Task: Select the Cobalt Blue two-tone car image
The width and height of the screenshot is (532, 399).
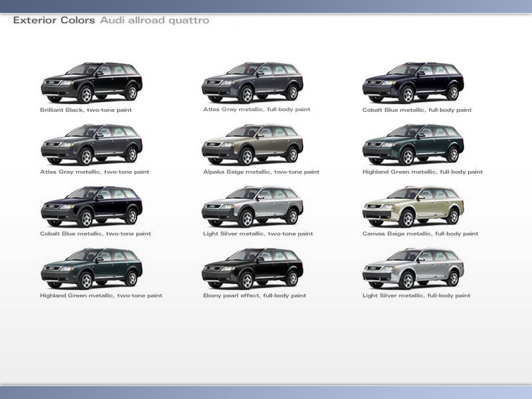Action: (91, 206)
